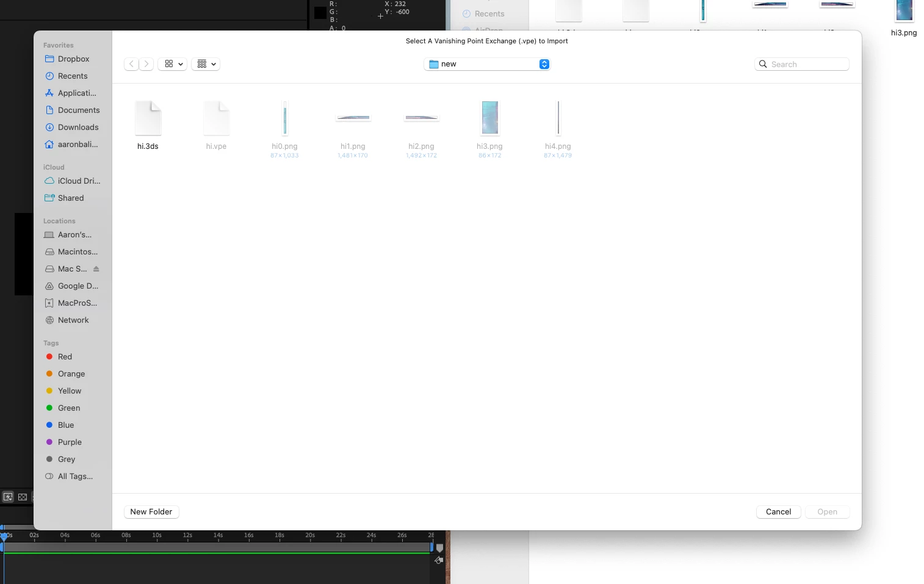Image resolution: width=924 pixels, height=584 pixels.
Task: Open the icon view mode dropdown
Action: click(x=173, y=64)
